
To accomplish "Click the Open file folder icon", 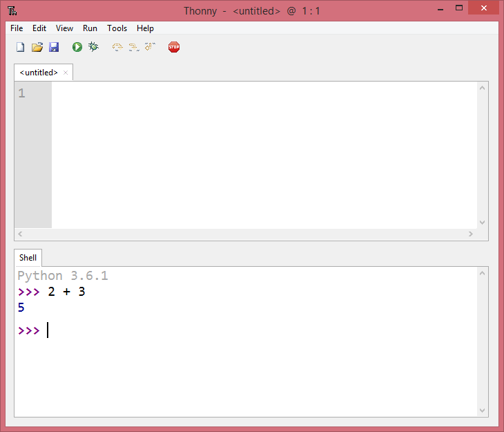I will click(x=37, y=47).
